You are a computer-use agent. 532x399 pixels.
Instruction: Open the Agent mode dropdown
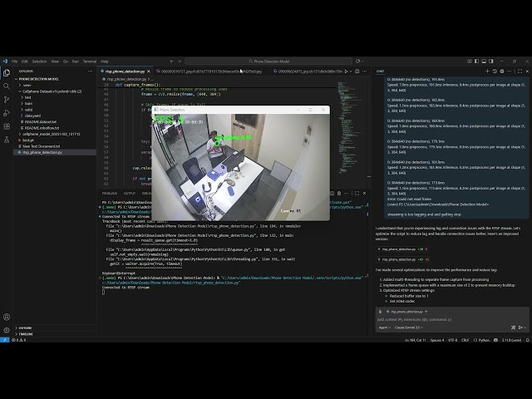(x=384, y=328)
